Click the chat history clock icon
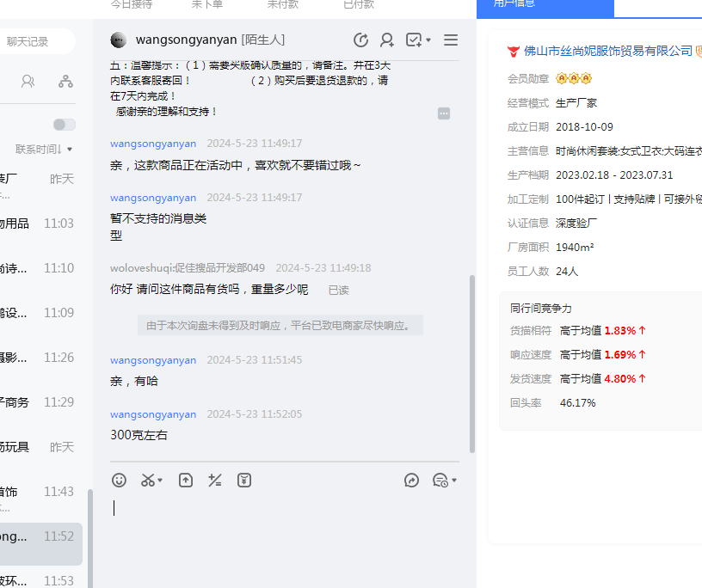Screen dimensions: 702x588 pyautogui.click(x=361, y=40)
